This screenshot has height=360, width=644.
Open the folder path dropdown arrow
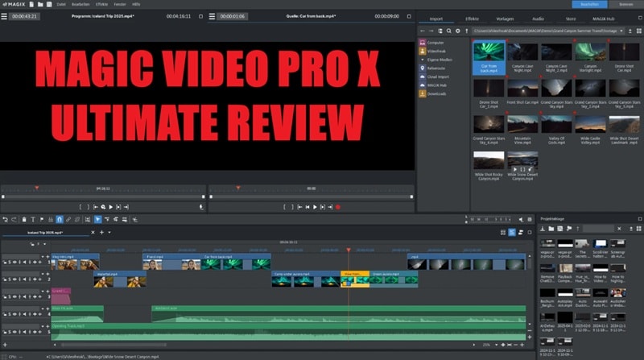click(621, 31)
